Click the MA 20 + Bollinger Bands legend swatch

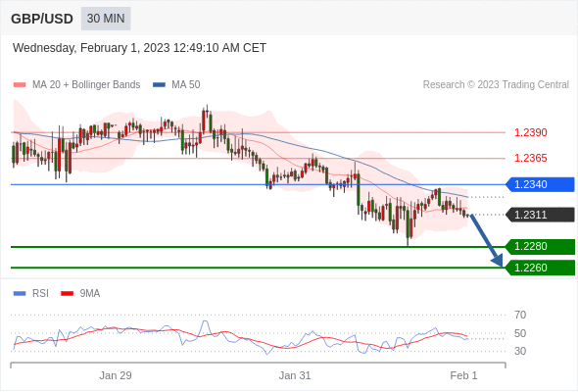pos(20,85)
